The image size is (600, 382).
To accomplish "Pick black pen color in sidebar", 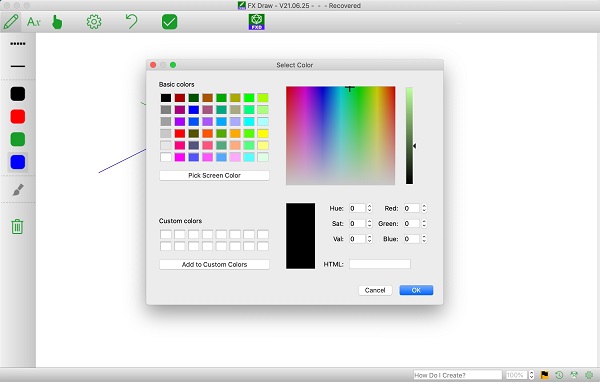I will pos(18,94).
